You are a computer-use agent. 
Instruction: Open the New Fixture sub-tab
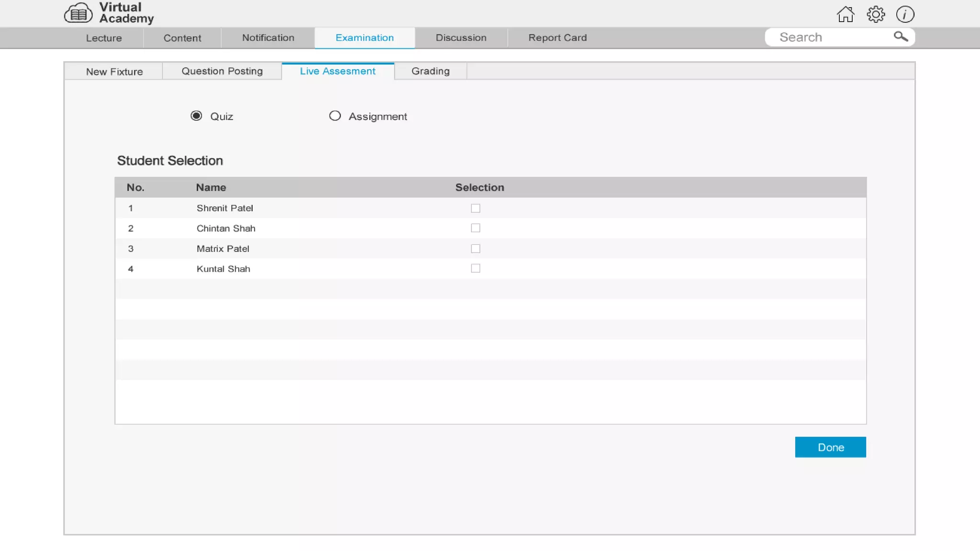click(x=114, y=72)
